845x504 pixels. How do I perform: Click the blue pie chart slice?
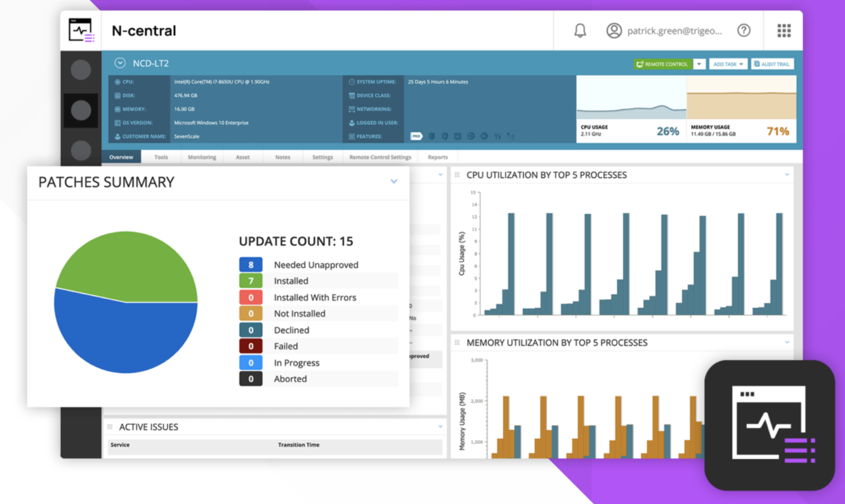coord(125,337)
